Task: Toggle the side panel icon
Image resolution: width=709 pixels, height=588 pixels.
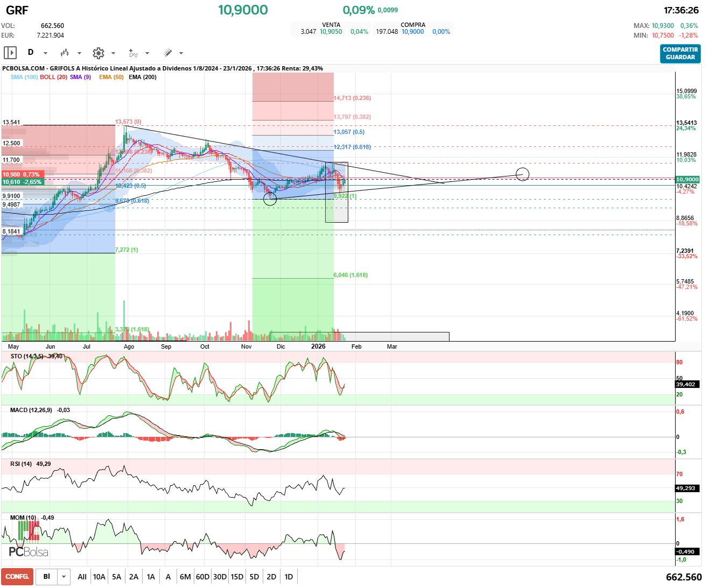Action: click(x=10, y=53)
